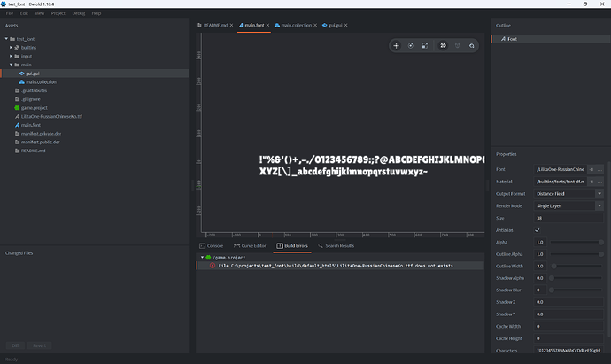
Task: Click the LilitaOne font file icon in Assets
Action: click(17, 117)
